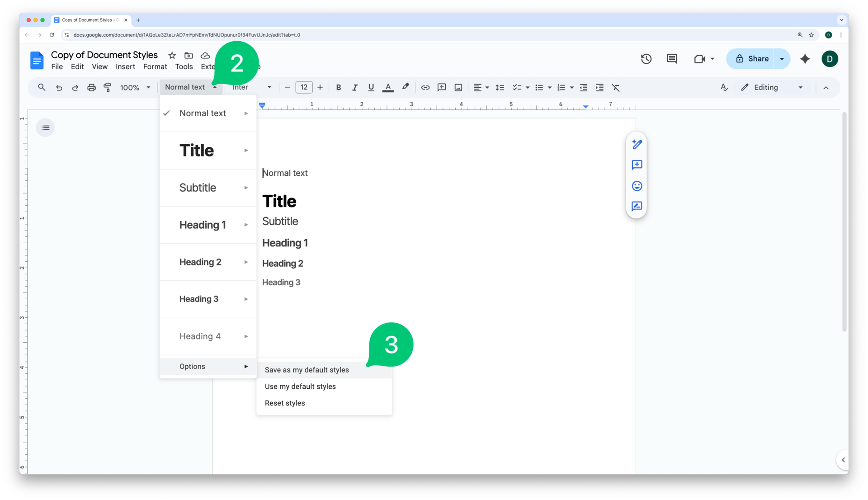This screenshot has height=500, width=868.
Task: Toggle bold formatting
Action: (x=338, y=87)
